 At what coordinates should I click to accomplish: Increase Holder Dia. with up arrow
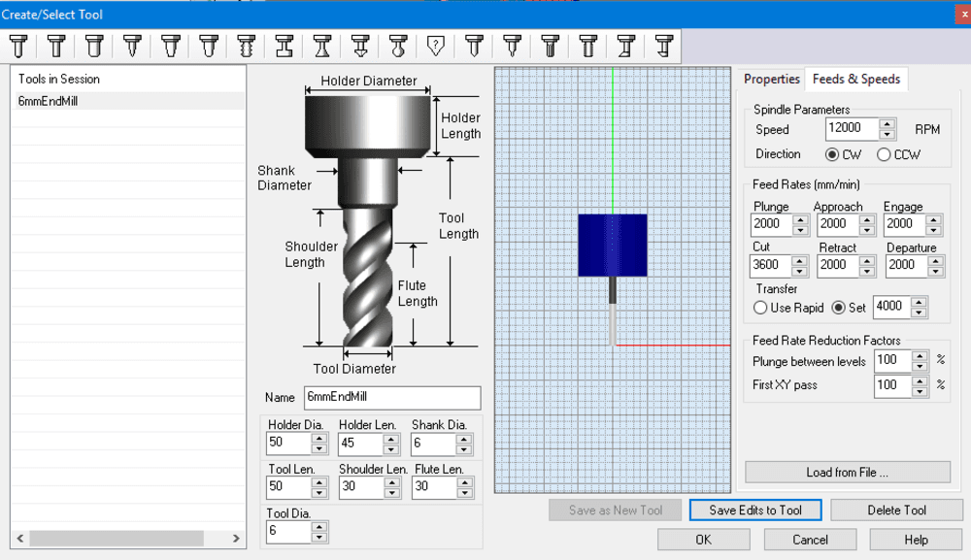click(318, 438)
